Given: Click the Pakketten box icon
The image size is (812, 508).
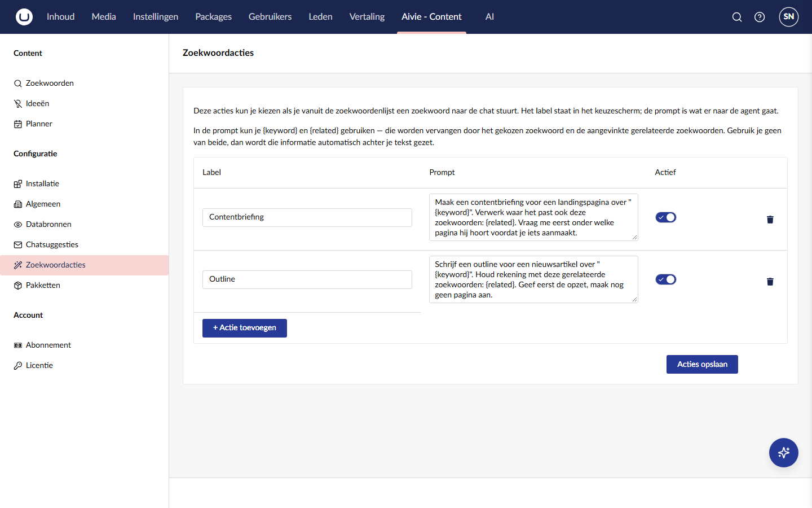Looking at the screenshot, I should (18, 286).
